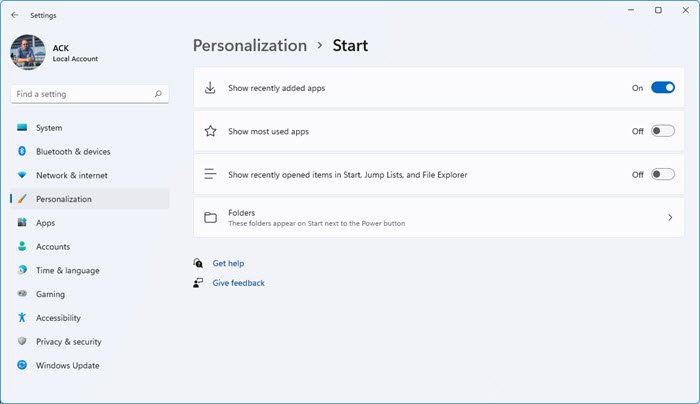Go to Personalization in the breadcrumb
This screenshot has height=404, width=700.
[x=250, y=46]
